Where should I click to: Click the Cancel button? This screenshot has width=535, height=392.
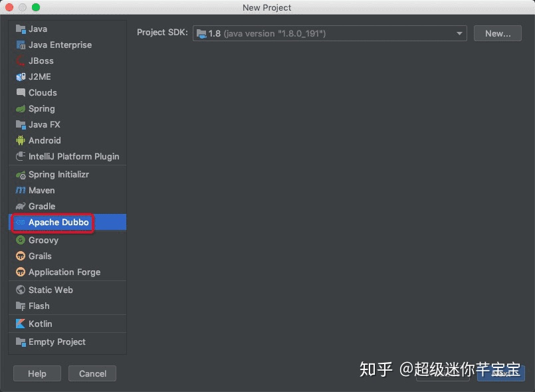[x=92, y=373]
